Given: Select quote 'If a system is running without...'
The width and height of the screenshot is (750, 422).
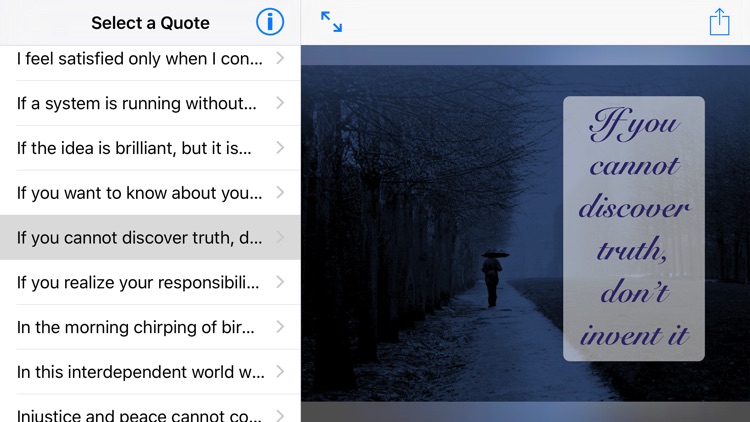Looking at the screenshot, I should [x=150, y=103].
